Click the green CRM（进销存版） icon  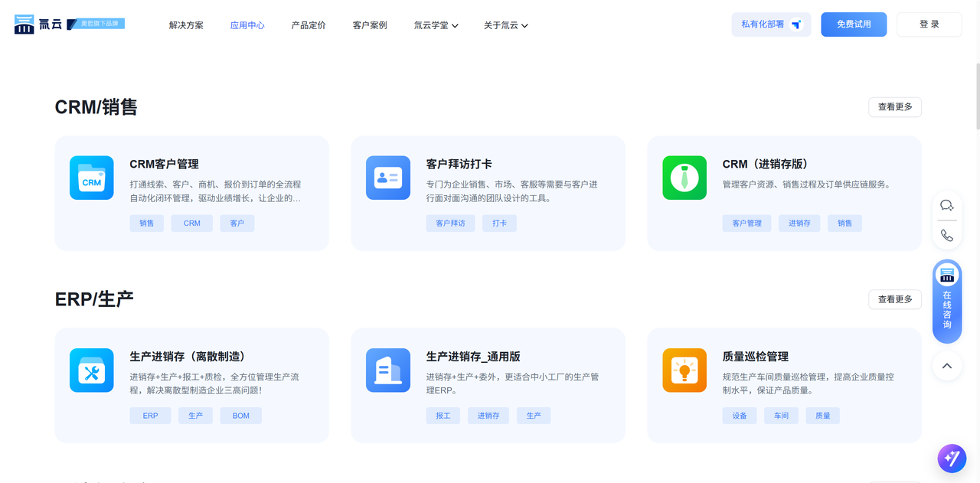(684, 178)
